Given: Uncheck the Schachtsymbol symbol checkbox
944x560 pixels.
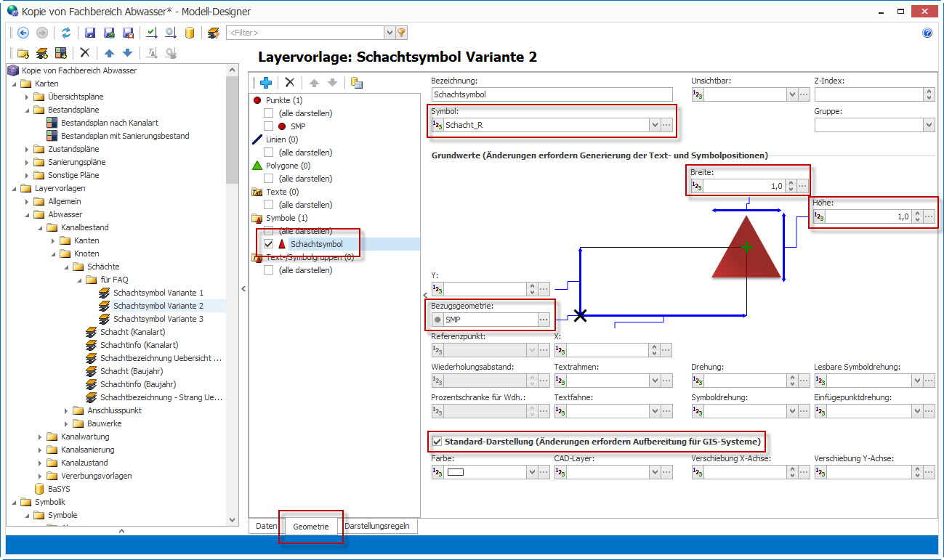Looking at the screenshot, I should tap(269, 244).
